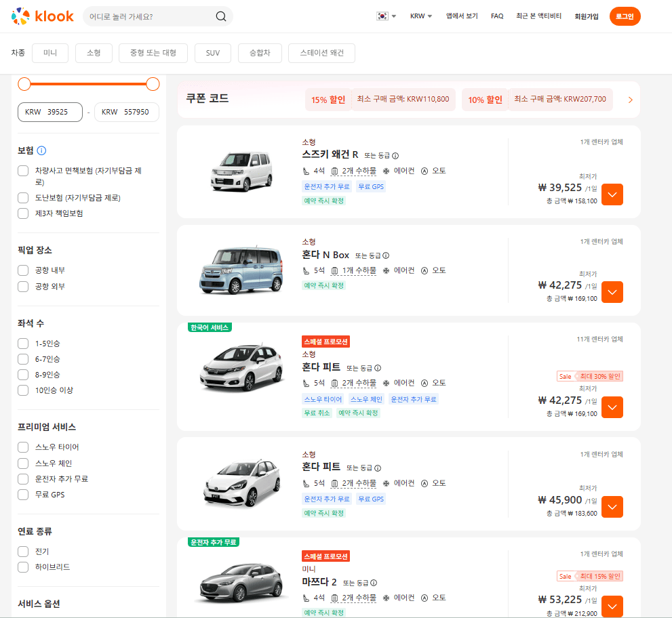This screenshot has height=618, width=672.
Task: Select the 10% 할인 coupon
Action: (537, 100)
